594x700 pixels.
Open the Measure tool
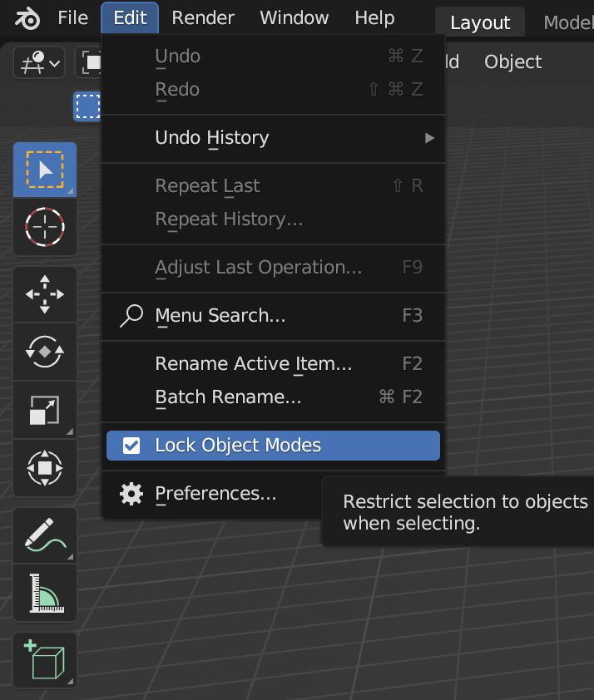pyautogui.click(x=44, y=593)
